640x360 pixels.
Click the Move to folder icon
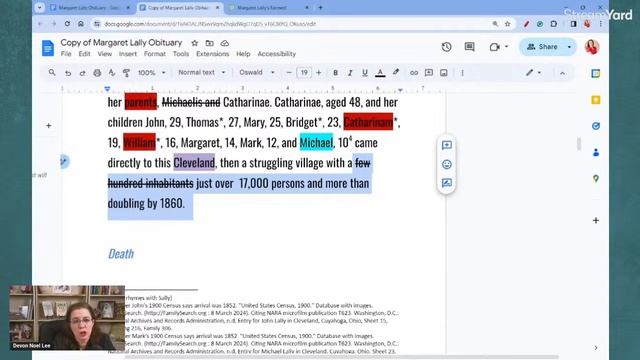pyautogui.click(x=209, y=43)
